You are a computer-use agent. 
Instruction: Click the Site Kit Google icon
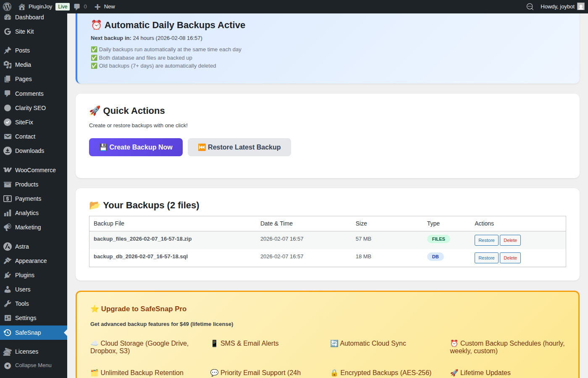point(8,31)
